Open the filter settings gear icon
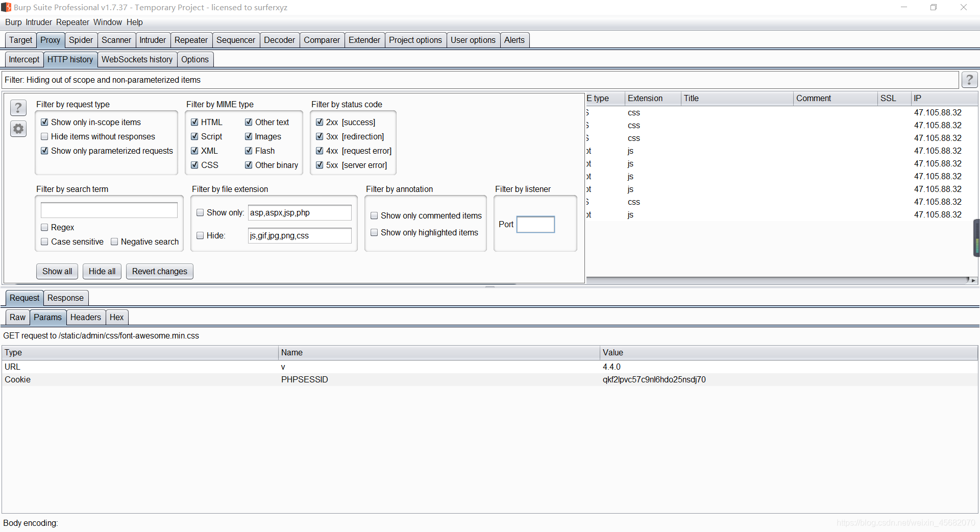Image resolution: width=980 pixels, height=532 pixels. coord(18,129)
